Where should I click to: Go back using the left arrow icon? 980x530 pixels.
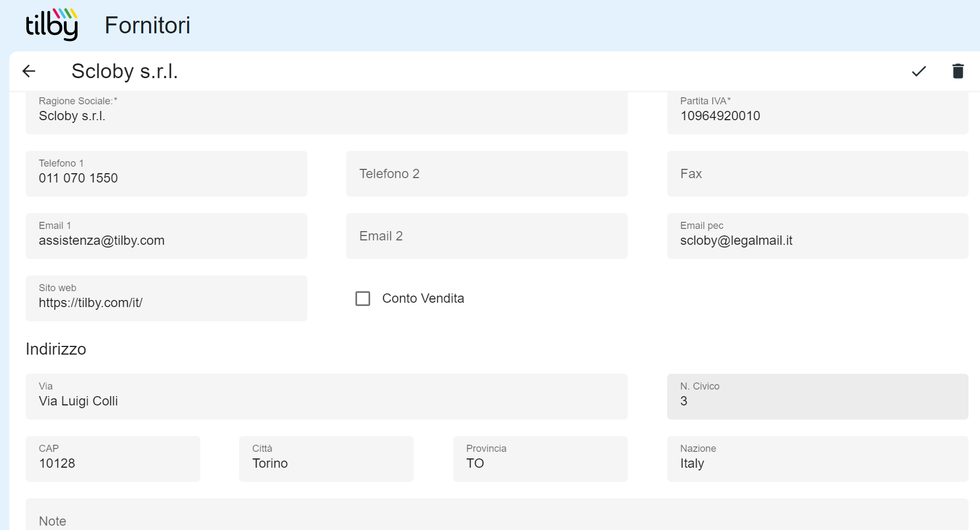tap(29, 71)
